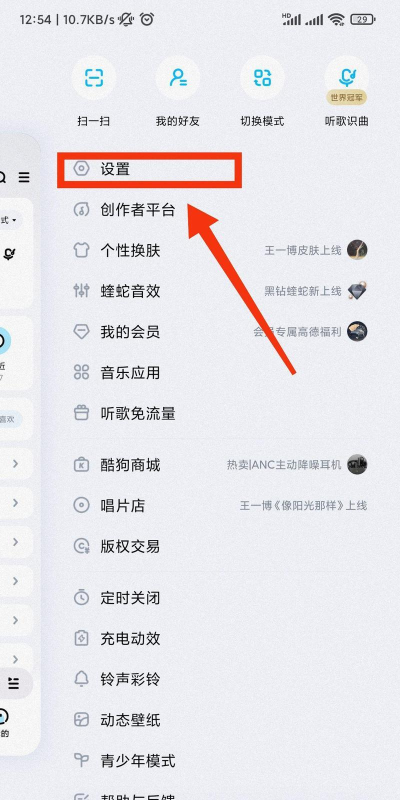This screenshot has height=800, width=400.
Task: Open 充电动效 charging animation item
Action: 220,638
